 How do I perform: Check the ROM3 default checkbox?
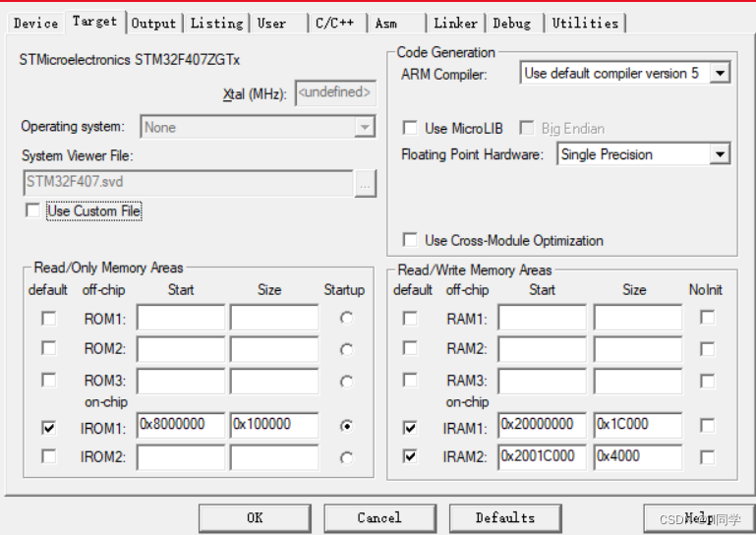point(49,381)
